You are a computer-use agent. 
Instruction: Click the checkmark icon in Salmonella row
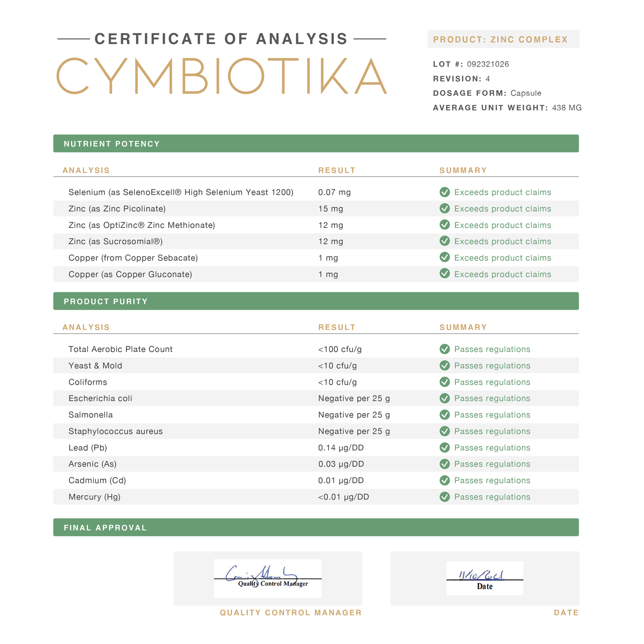[x=445, y=415]
